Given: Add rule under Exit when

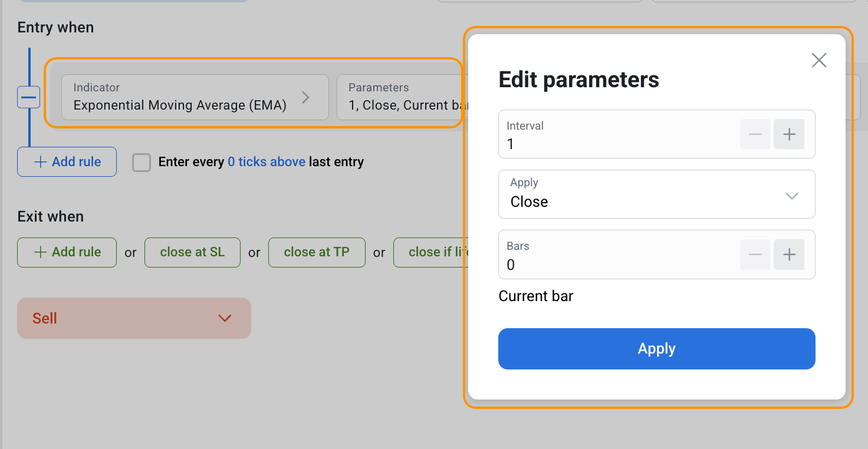Looking at the screenshot, I should [x=67, y=252].
